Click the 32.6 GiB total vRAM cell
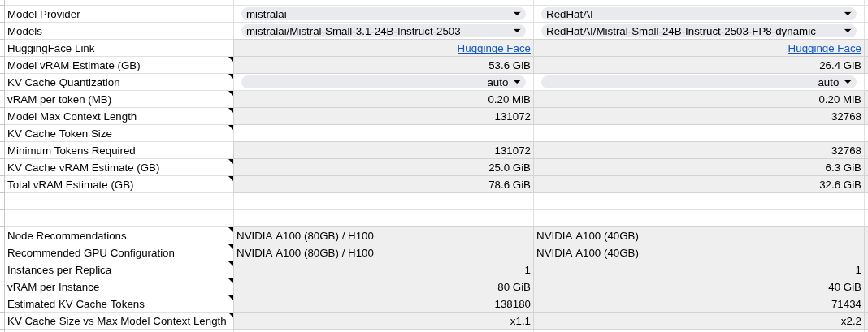 click(x=699, y=185)
